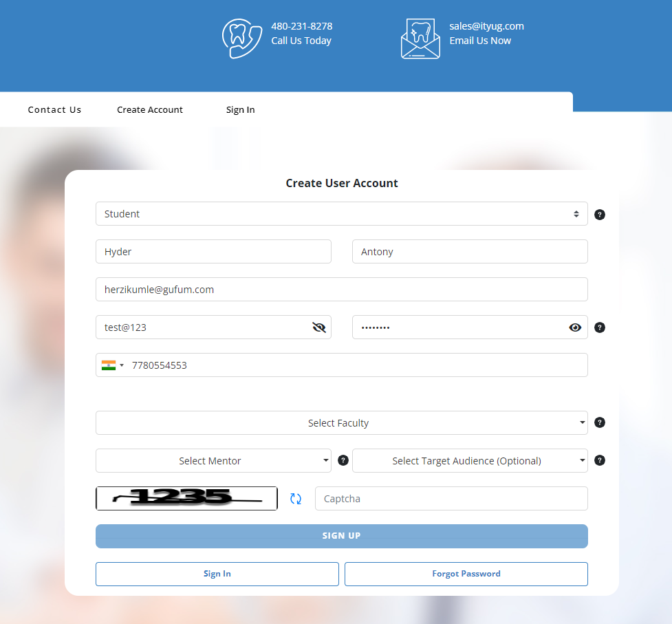Screen dimensions: 672x624
Task: Expand the Select Faculty dropdown
Action: point(341,423)
